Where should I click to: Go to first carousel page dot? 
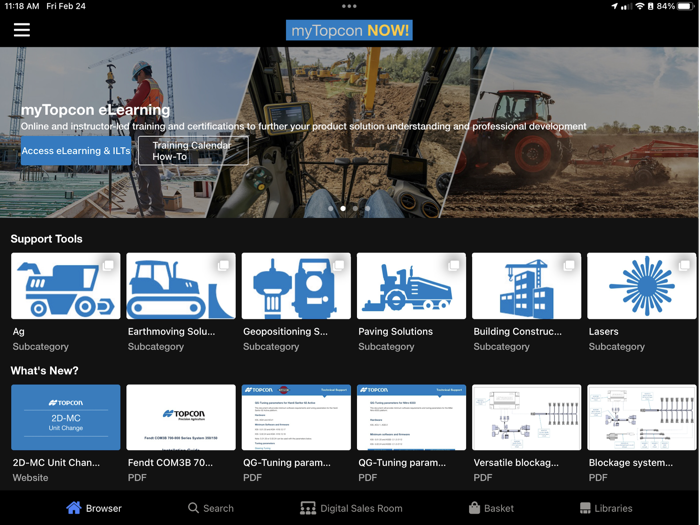[x=331, y=208]
